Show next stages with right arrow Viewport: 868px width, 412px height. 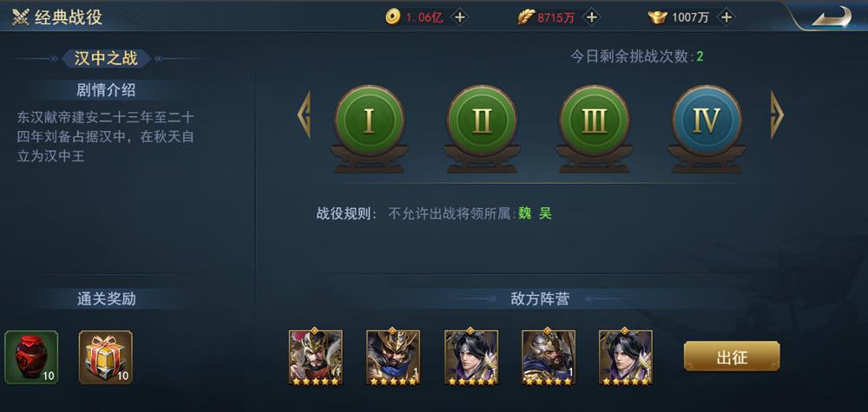tap(777, 115)
